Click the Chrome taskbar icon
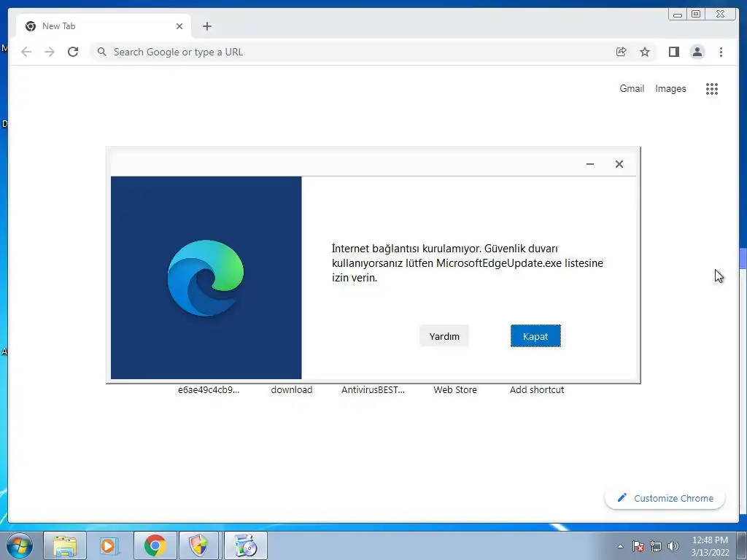The height and width of the screenshot is (560, 747). [x=155, y=545]
